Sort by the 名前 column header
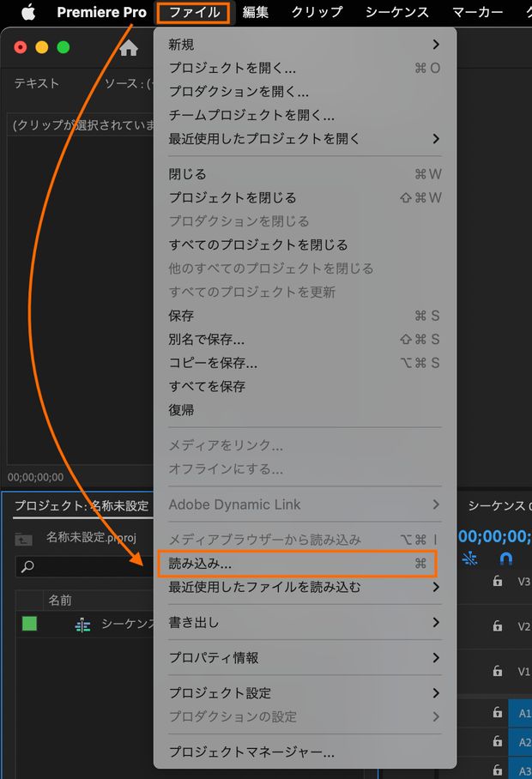Image resolution: width=532 pixels, height=779 pixels. tap(59, 601)
